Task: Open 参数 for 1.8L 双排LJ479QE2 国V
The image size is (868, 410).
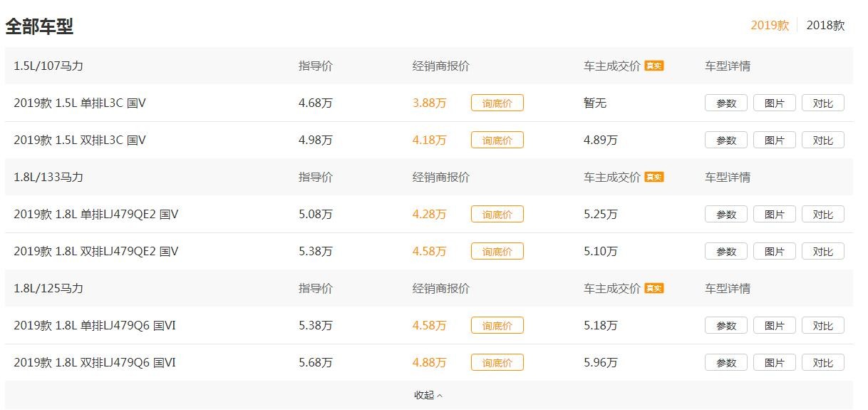Action: [x=725, y=252]
